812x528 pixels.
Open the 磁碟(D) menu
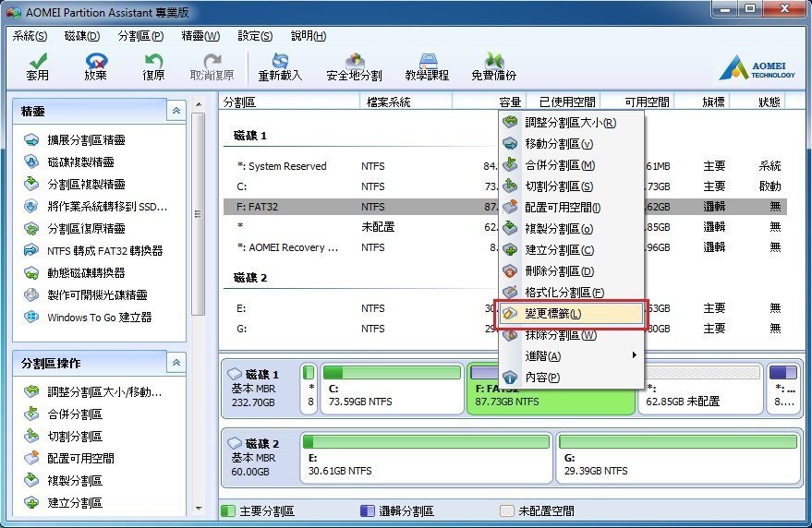(x=82, y=36)
